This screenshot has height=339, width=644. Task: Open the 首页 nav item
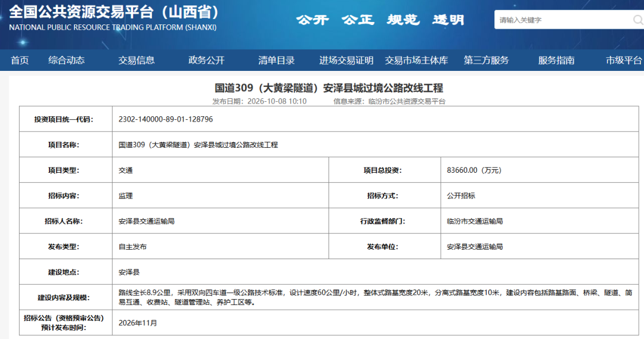click(x=20, y=60)
